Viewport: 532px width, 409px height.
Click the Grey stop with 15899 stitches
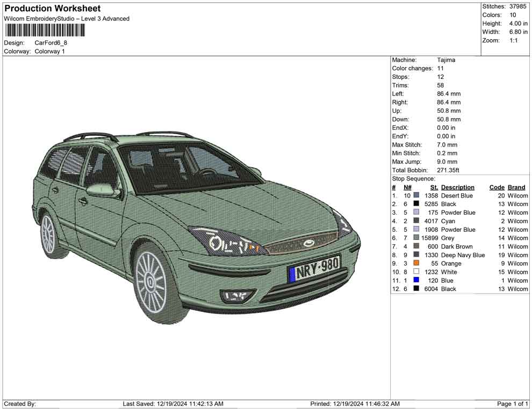click(447, 238)
